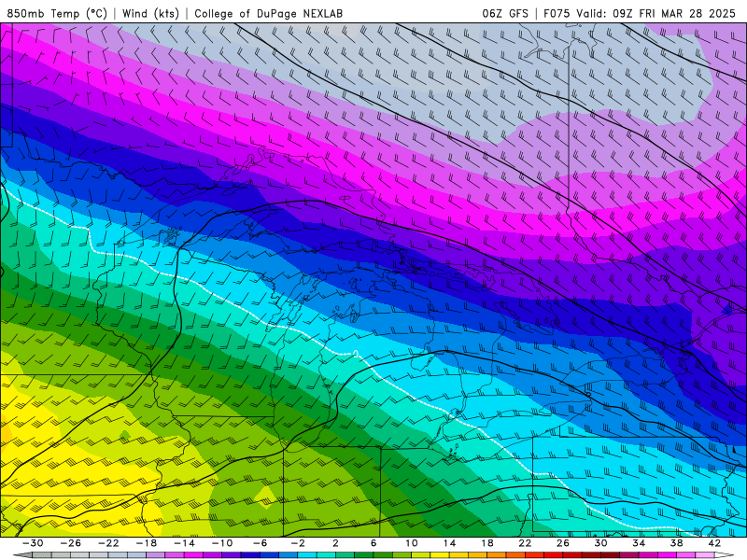The image size is (747, 560).
Task: Click the 14 value on the temperature scale
Action: (449, 543)
